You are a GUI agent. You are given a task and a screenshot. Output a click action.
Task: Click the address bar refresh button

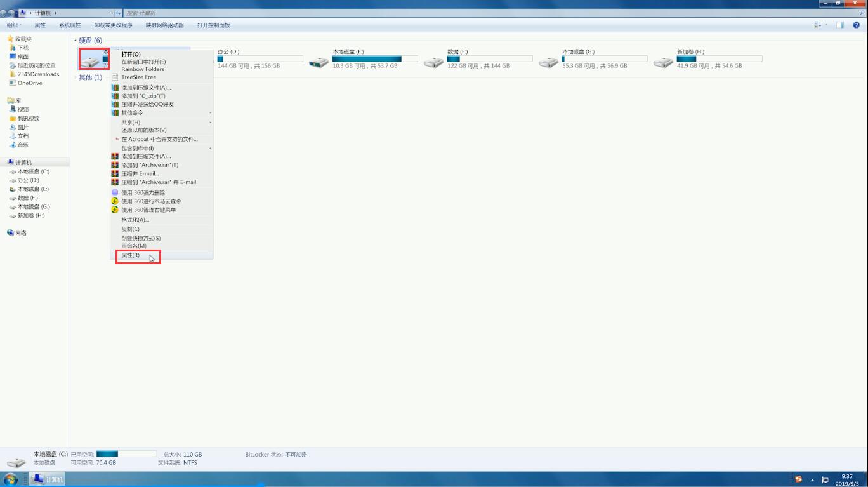pyautogui.click(x=119, y=13)
